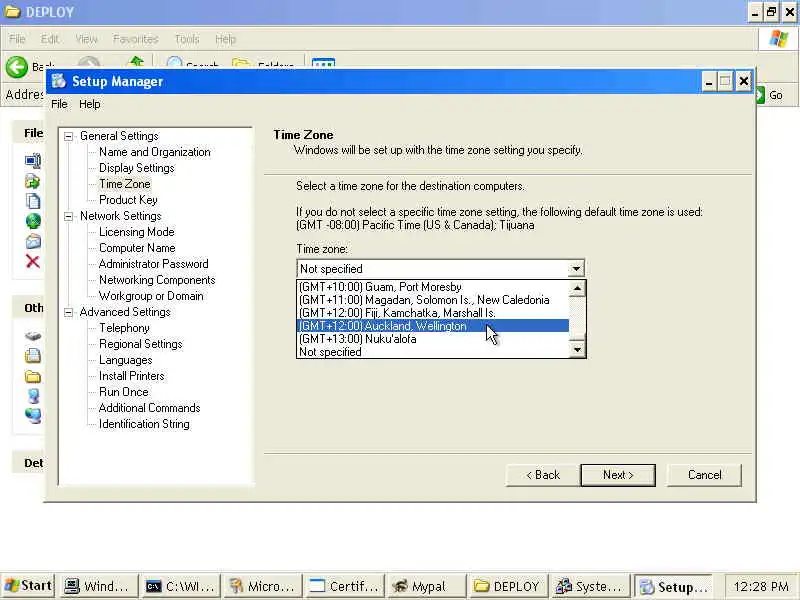Click the My Computer icon under Other Places
The image size is (800, 600).
(34, 396)
